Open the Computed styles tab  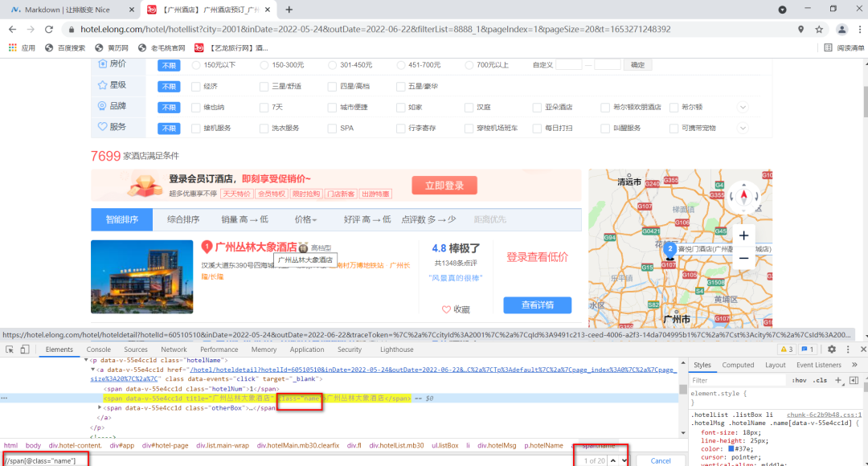738,365
